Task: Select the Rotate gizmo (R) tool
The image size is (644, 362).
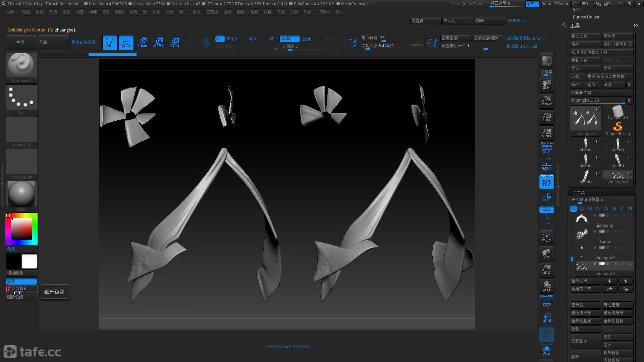Action: (x=174, y=43)
